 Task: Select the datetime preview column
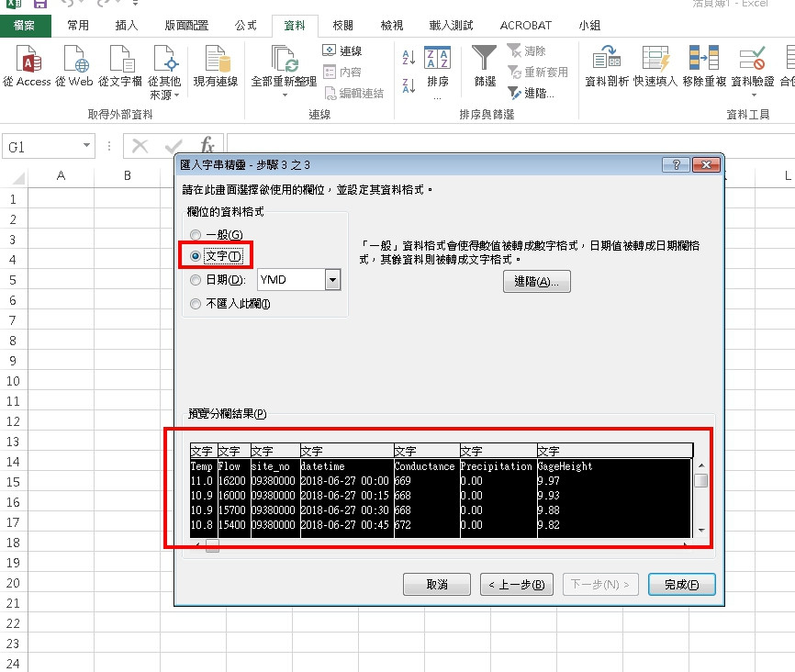(346, 491)
